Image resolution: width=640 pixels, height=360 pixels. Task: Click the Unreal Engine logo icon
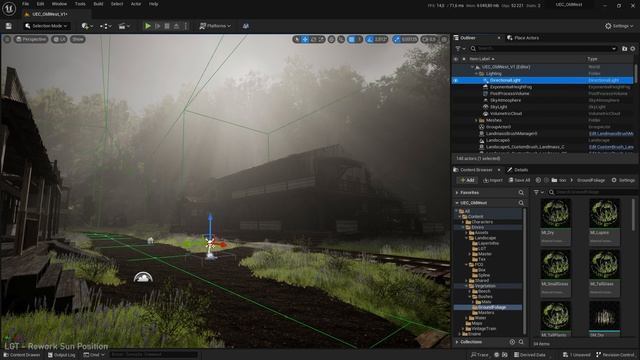tap(9, 9)
